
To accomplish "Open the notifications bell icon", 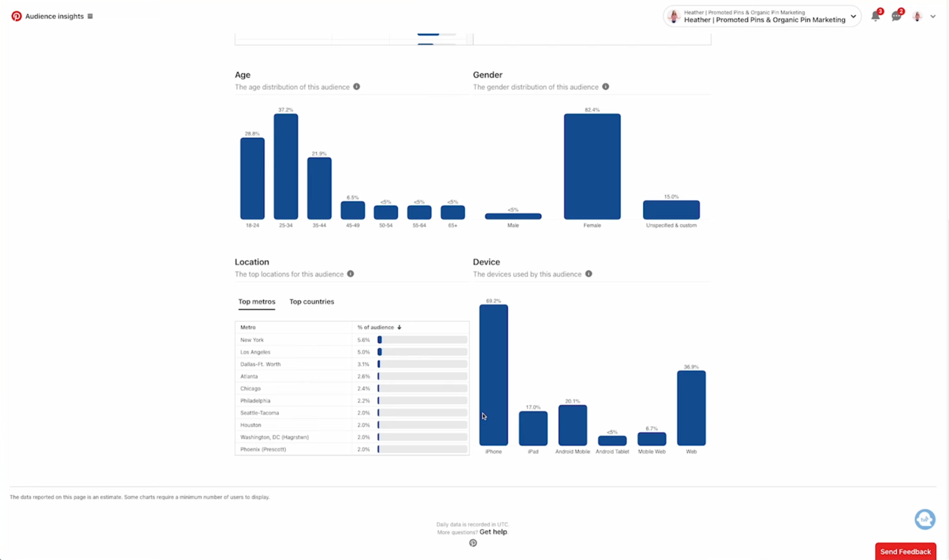I will coord(875,16).
